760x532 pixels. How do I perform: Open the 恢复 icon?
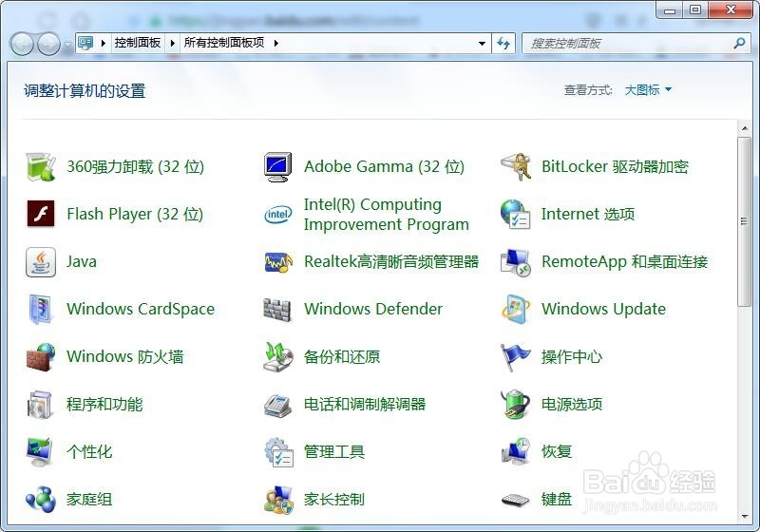pos(516,451)
